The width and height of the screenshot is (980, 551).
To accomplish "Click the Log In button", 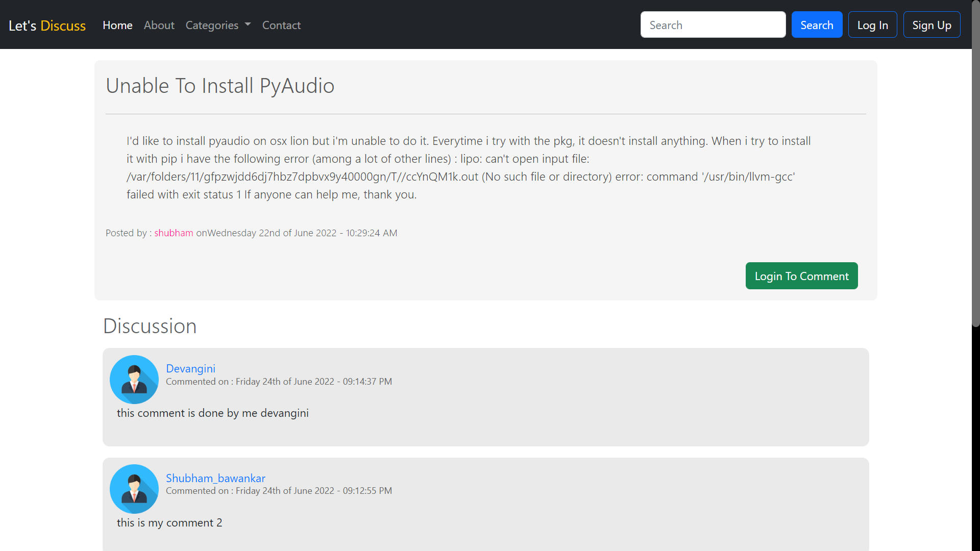I will point(872,24).
